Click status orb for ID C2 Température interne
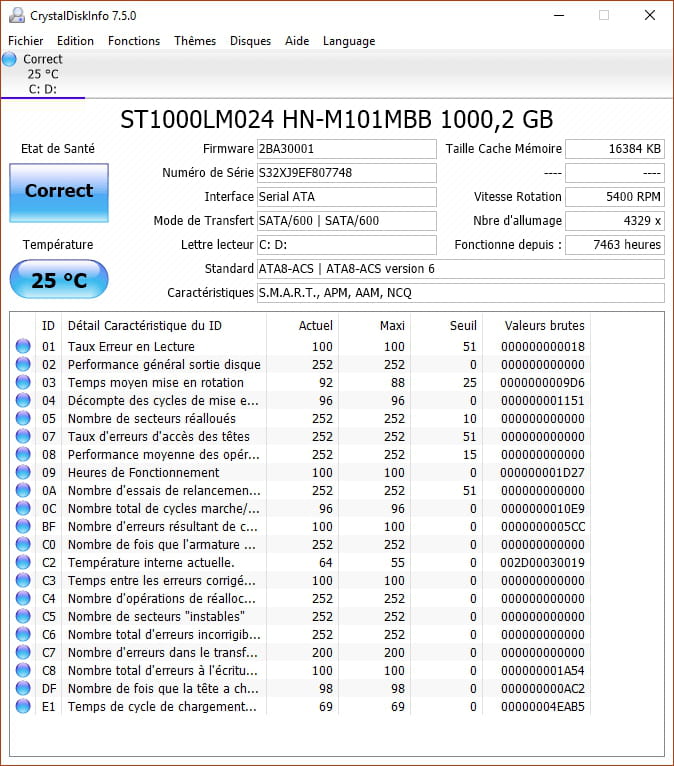The height and width of the screenshot is (766, 674). click(23, 562)
